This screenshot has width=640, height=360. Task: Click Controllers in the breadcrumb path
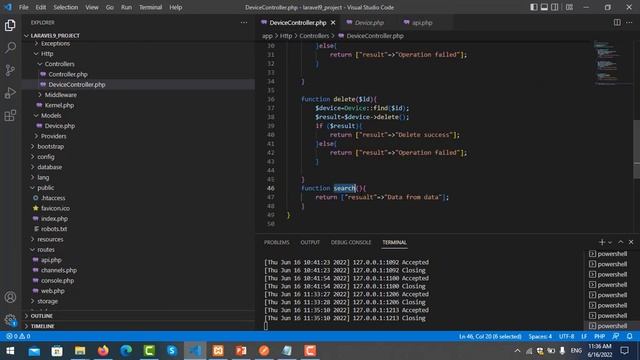[x=314, y=36]
